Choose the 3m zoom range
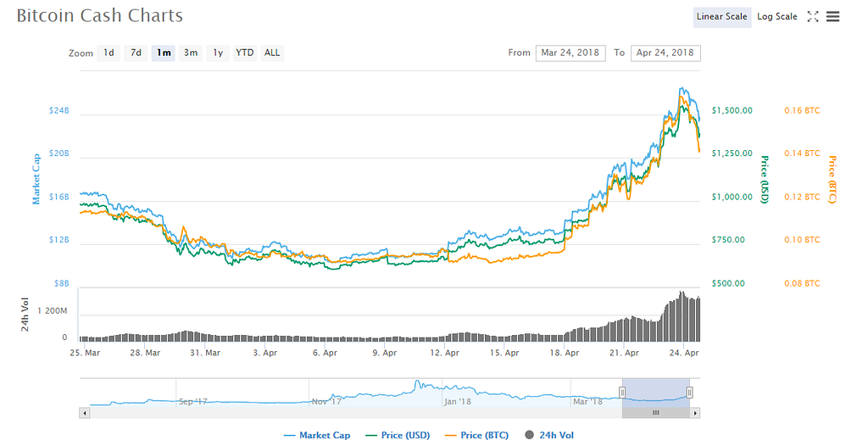Image resolution: width=868 pixels, height=446 pixels. (191, 53)
